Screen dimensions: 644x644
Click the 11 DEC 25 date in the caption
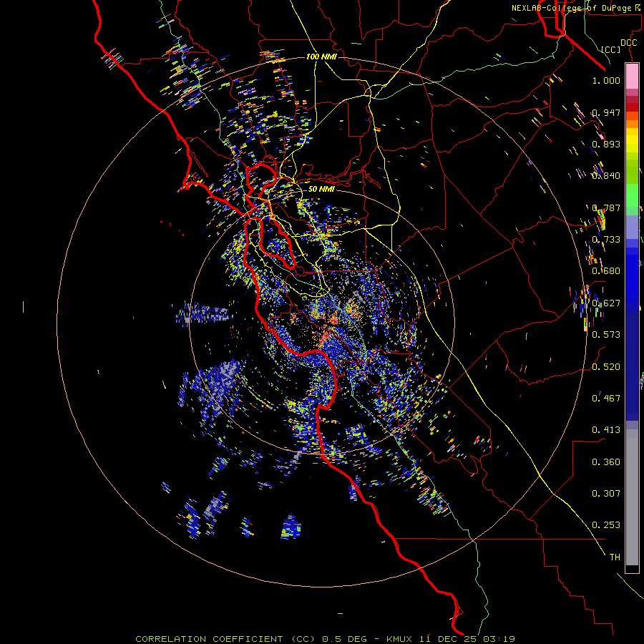[448, 639]
